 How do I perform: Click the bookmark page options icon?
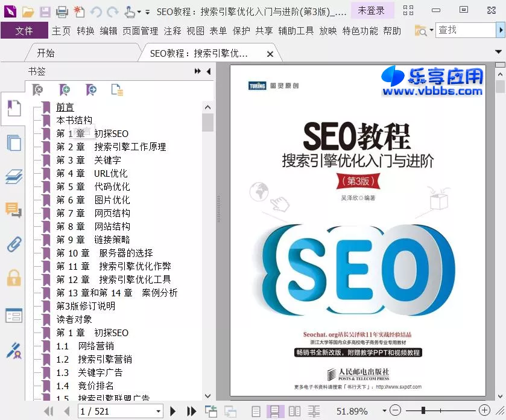click(117, 90)
